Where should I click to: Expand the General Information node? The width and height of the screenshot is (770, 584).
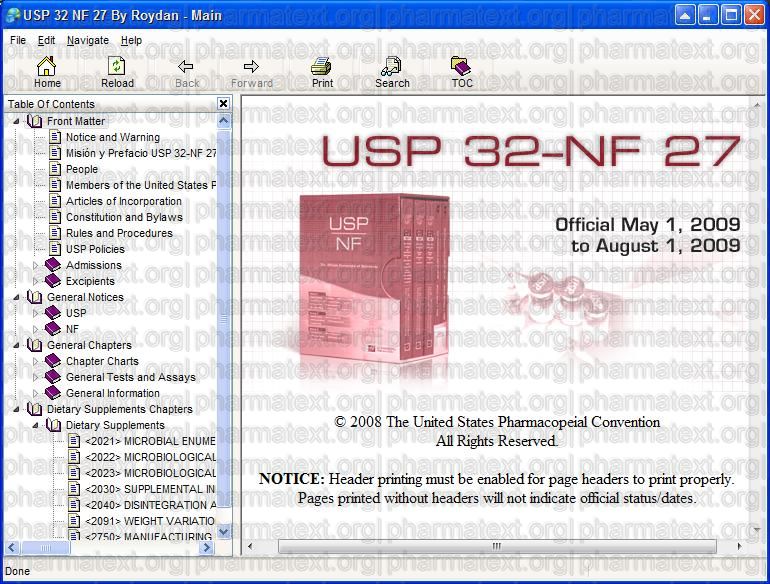pos(35,393)
